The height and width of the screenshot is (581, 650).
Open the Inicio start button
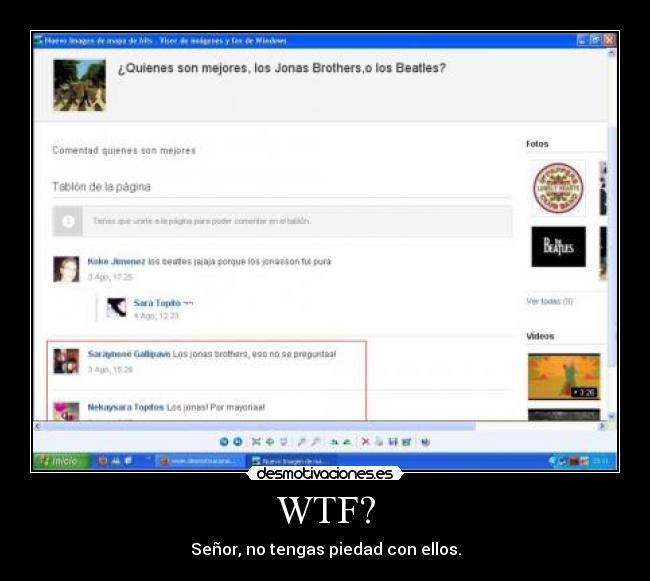click(61, 461)
